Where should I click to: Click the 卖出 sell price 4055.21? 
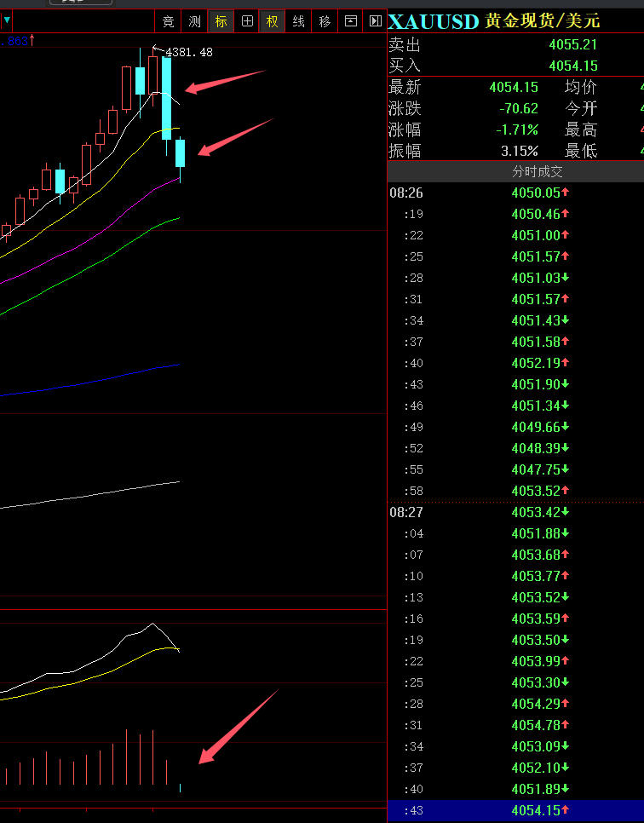(x=572, y=44)
